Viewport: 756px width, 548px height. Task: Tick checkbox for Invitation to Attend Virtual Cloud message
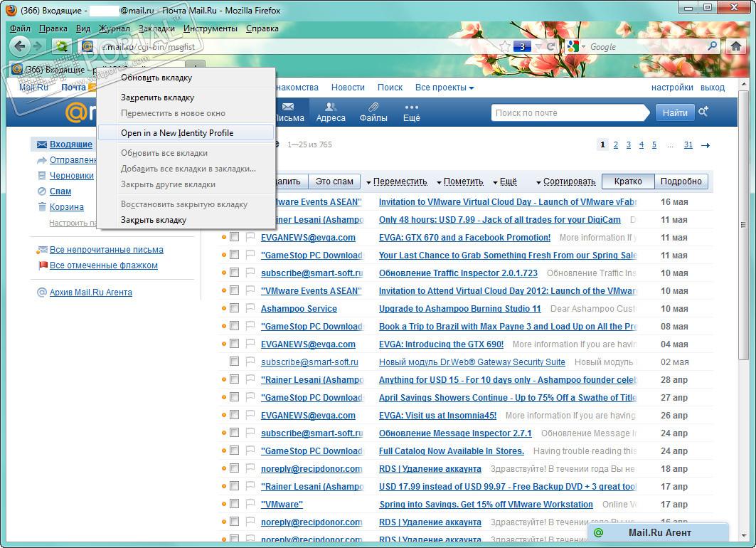coord(234,290)
